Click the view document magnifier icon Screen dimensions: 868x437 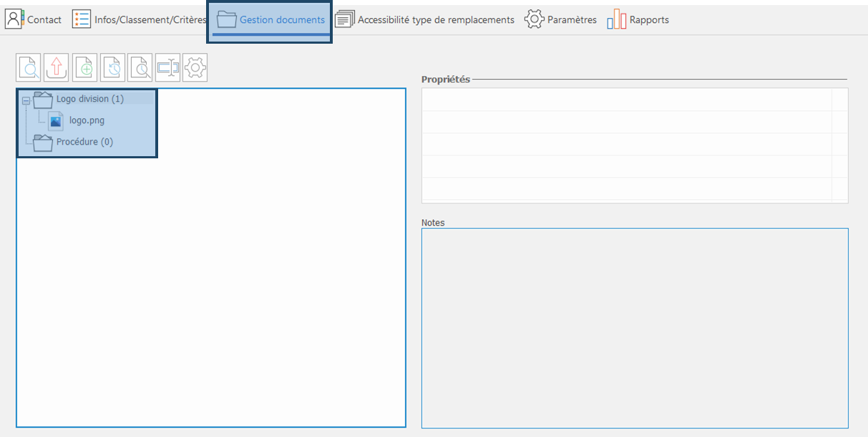29,68
